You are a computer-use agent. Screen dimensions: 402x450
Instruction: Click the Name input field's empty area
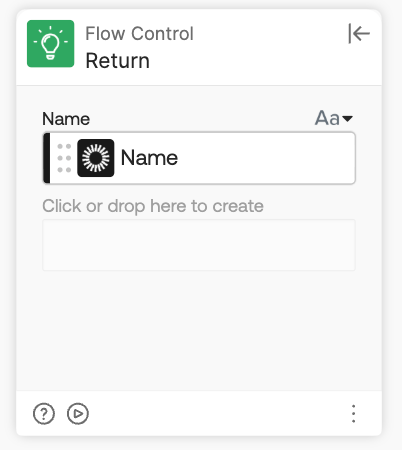(x=267, y=158)
